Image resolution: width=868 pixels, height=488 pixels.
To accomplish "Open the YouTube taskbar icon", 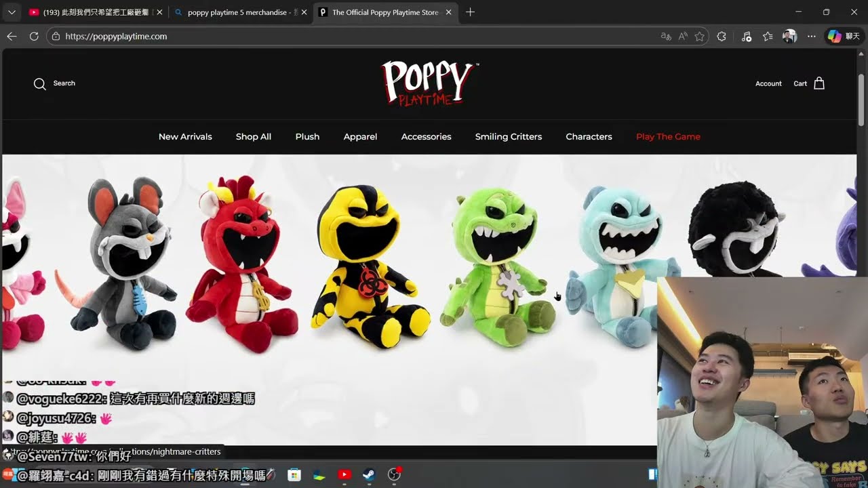I will tap(344, 474).
